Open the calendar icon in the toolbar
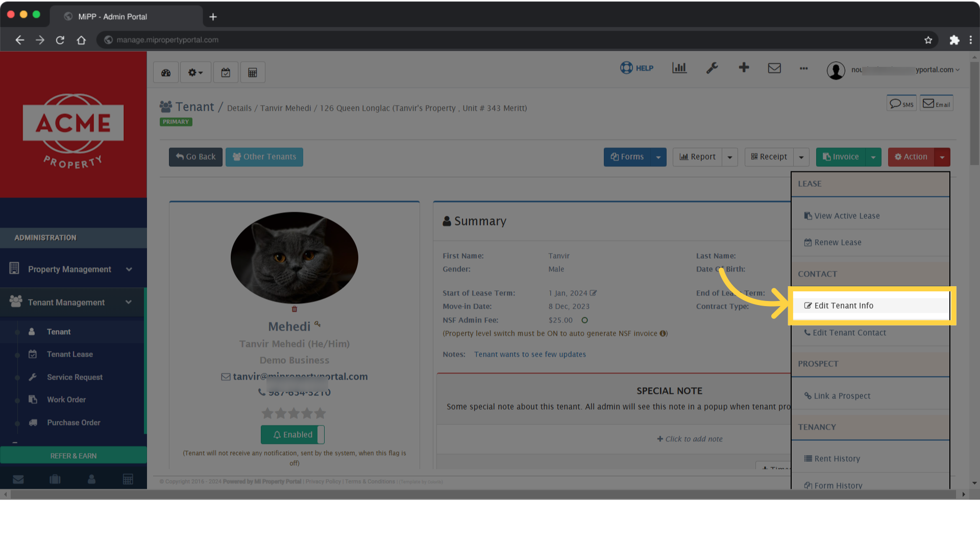 click(x=226, y=72)
